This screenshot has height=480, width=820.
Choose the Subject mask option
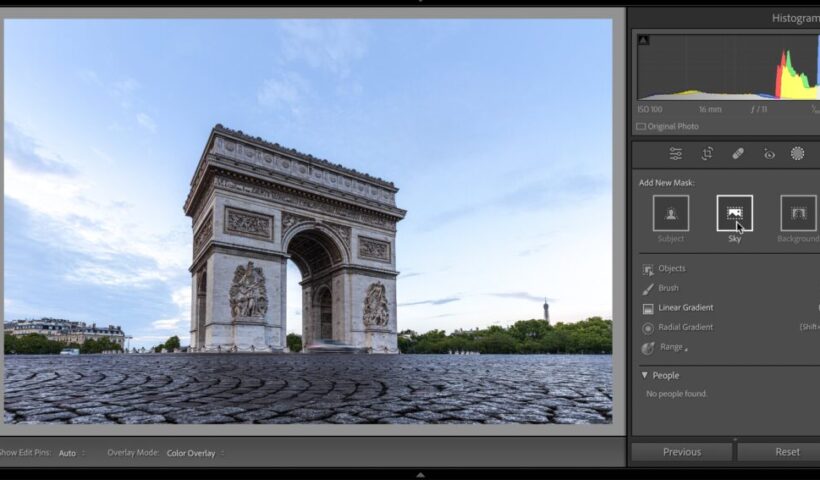pos(670,213)
